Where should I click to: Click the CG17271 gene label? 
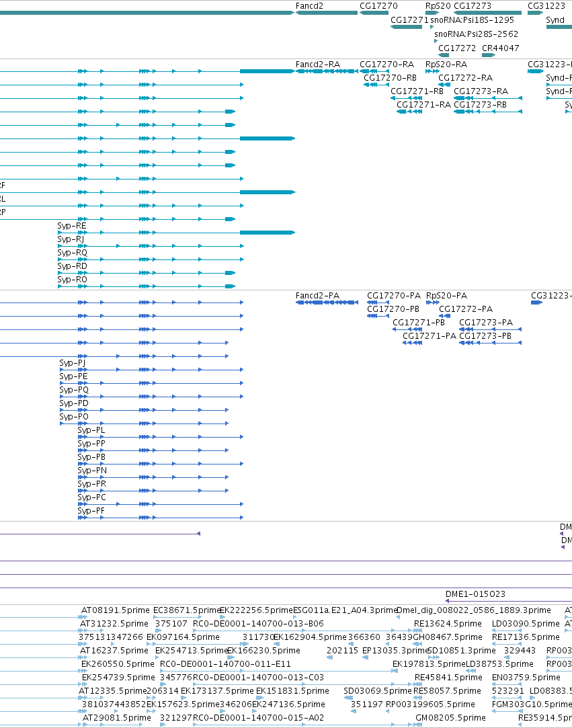point(409,20)
